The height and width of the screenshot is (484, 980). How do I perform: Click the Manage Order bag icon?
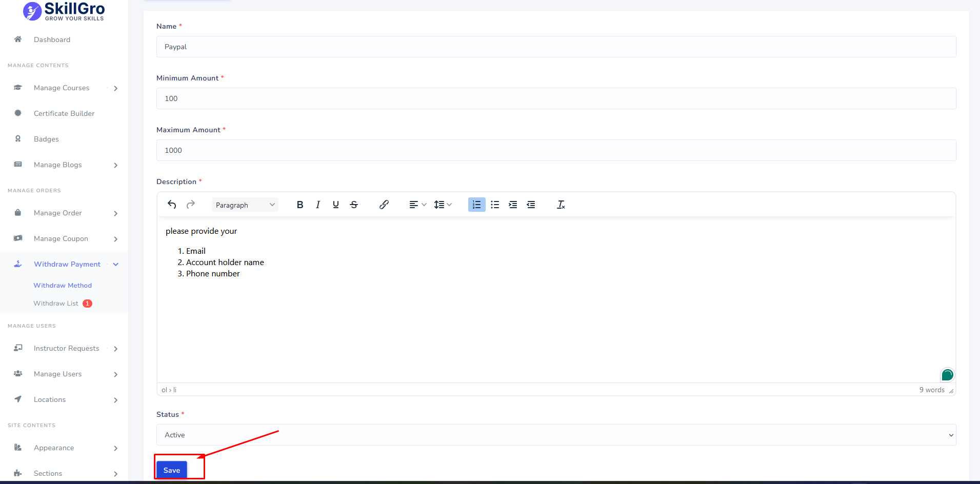click(18, 212)
